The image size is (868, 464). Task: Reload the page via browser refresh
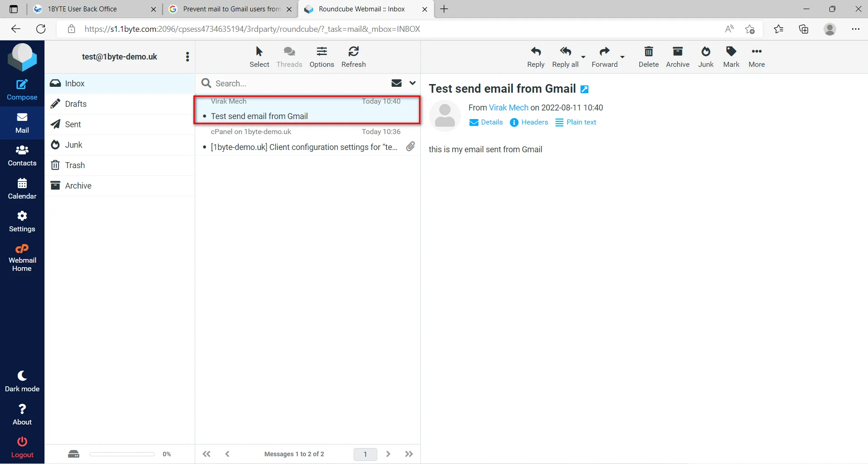click(x=41, y=29)
